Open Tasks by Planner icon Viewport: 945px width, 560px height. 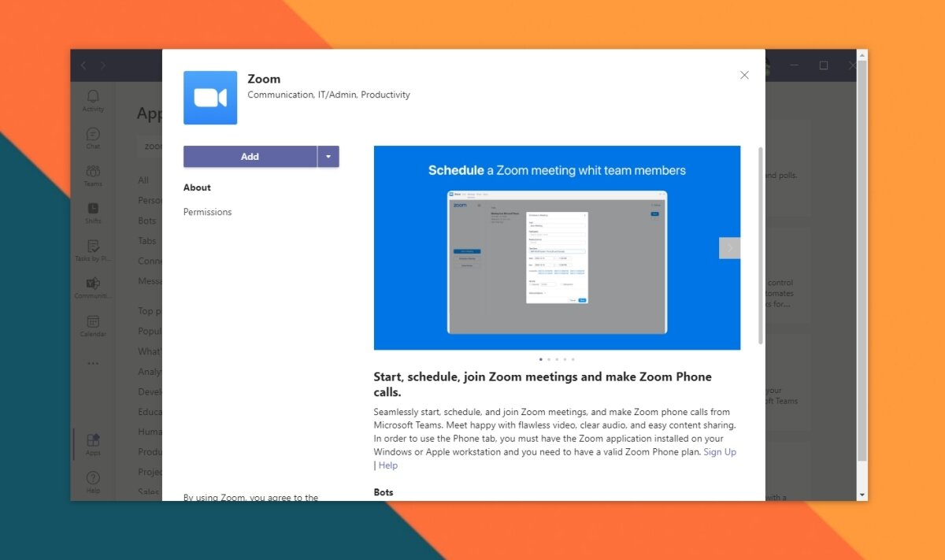coord(92,250)
